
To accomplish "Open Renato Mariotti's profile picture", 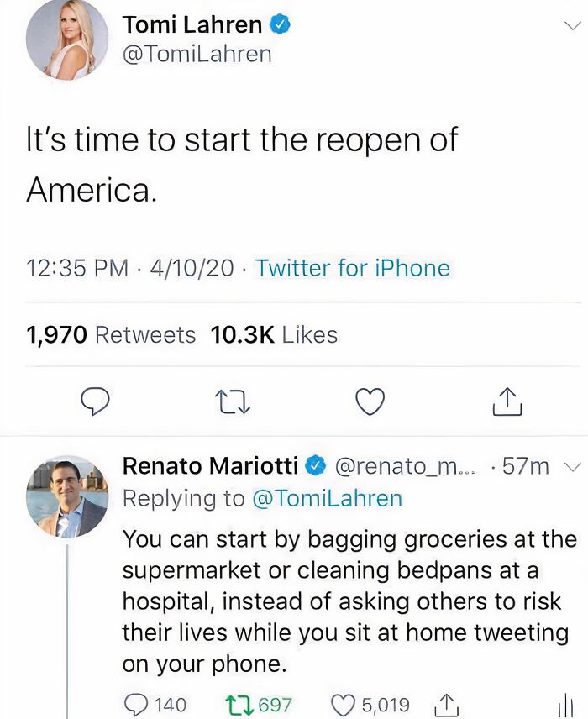I will 67,496.
